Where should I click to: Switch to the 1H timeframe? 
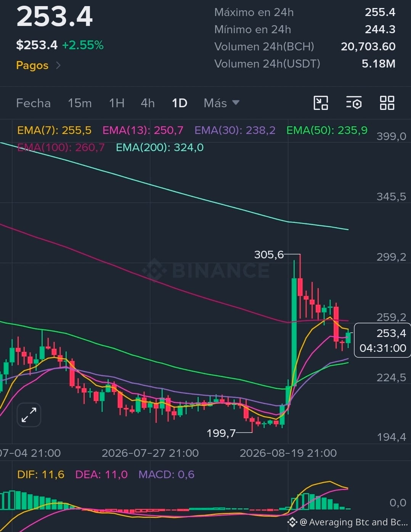tap(117, 103)
